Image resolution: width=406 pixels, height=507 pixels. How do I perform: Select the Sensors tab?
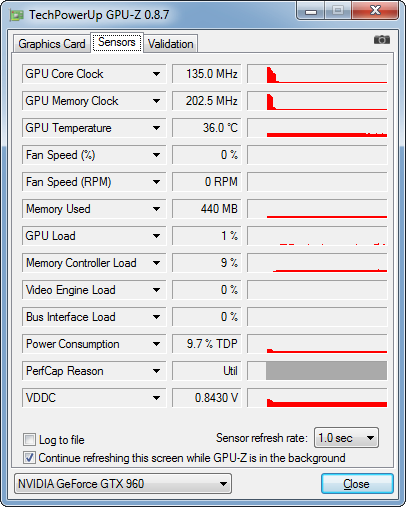pyautogui.click(x=117, y=42)
